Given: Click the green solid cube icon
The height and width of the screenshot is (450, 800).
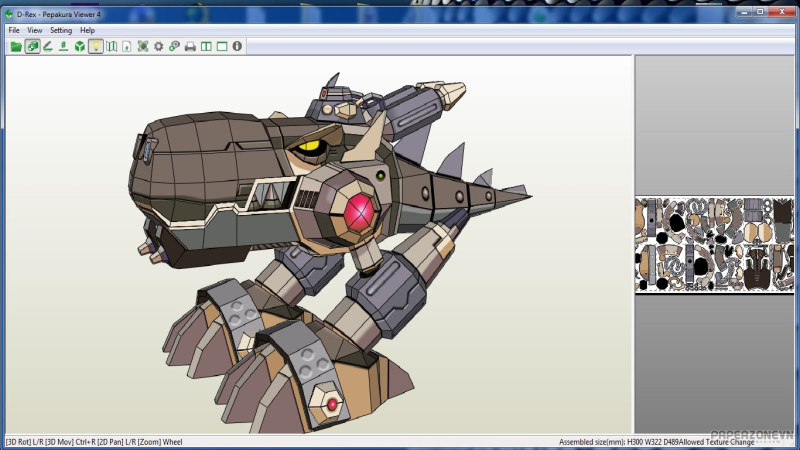Looking at the screenshot, I should tap(80, 46).
